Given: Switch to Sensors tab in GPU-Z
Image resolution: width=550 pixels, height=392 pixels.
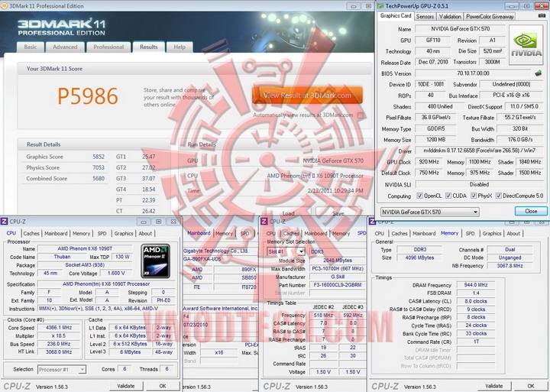Looking at the screenshot, I should click(425, 17).
